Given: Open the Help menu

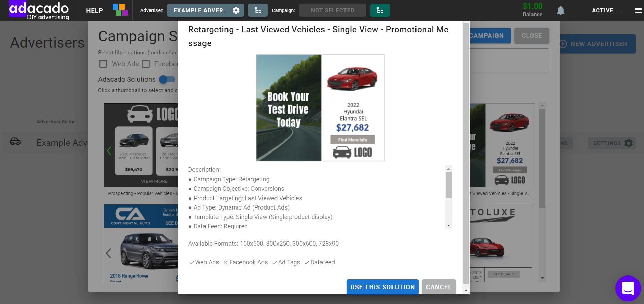Looking at the screenshot, I should click(94, 10).
